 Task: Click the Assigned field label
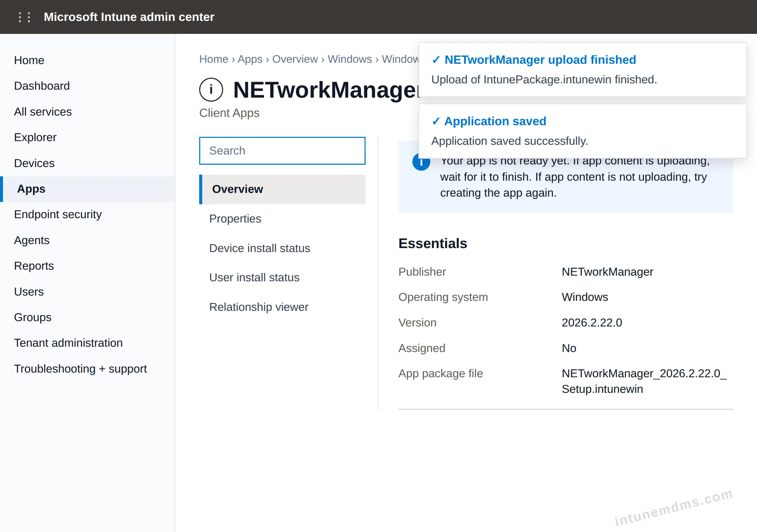(x=422, y=348)
